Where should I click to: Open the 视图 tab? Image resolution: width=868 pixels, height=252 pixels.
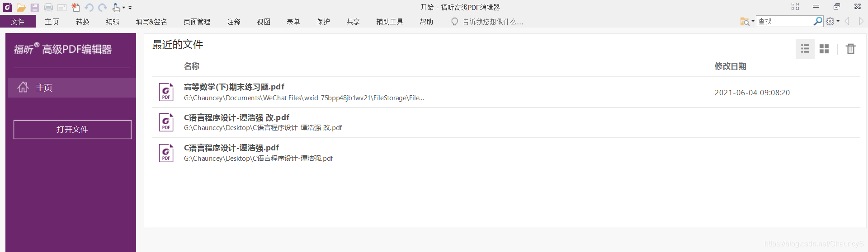264,22
